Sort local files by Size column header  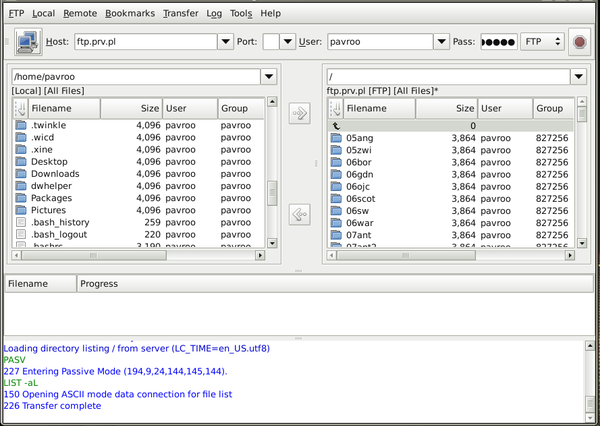(x=132, y=108)
